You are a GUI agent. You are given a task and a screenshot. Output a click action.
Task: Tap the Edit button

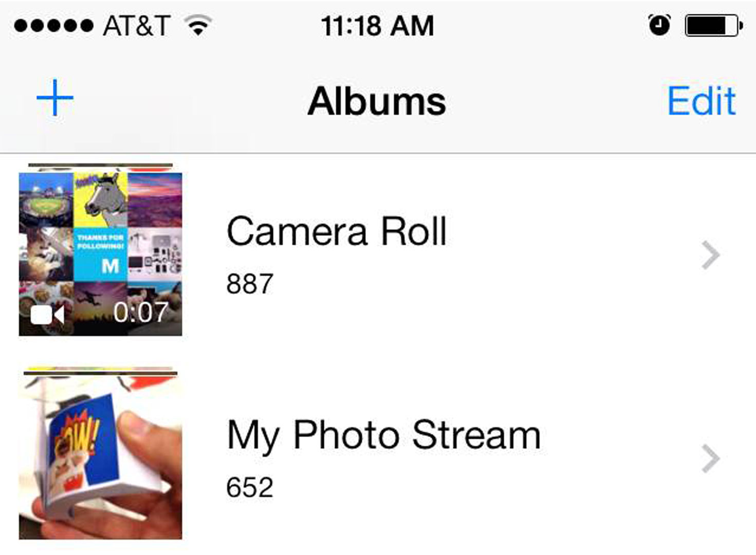(x=701, y=101)
